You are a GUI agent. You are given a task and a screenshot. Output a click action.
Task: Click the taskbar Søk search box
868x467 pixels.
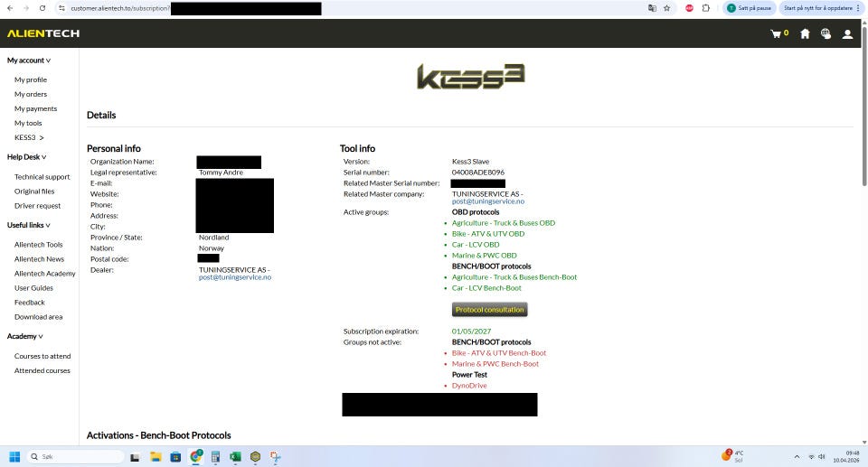(75, 456)
